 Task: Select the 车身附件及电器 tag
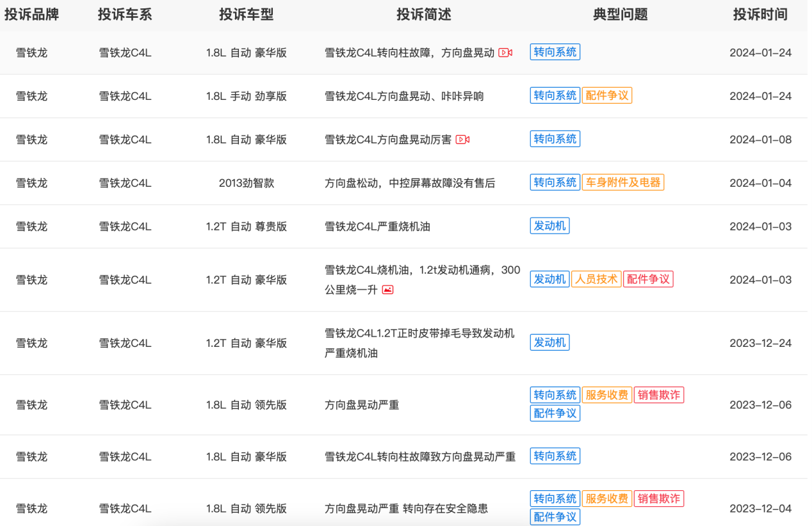623,182
